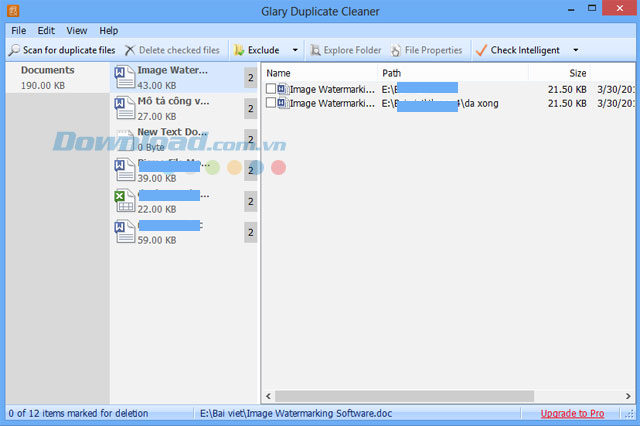This screenshot has height=426, width=640.
Task: Select the Documents category
Action: [x=58, y=78]
